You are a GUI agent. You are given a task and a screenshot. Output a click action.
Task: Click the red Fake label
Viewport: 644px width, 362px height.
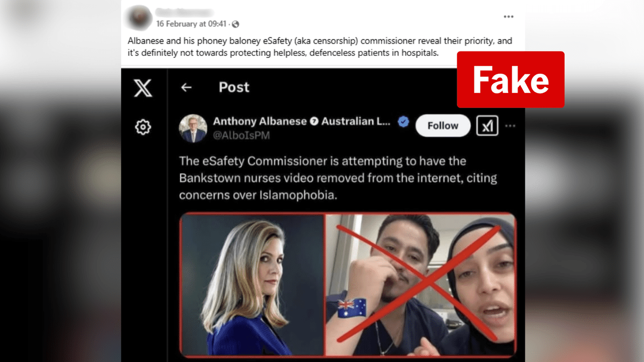click(511, 79)
